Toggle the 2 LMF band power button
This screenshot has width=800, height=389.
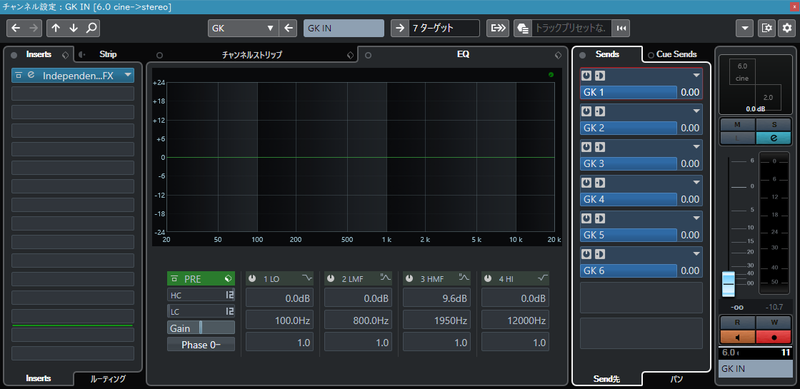point(331,279)
